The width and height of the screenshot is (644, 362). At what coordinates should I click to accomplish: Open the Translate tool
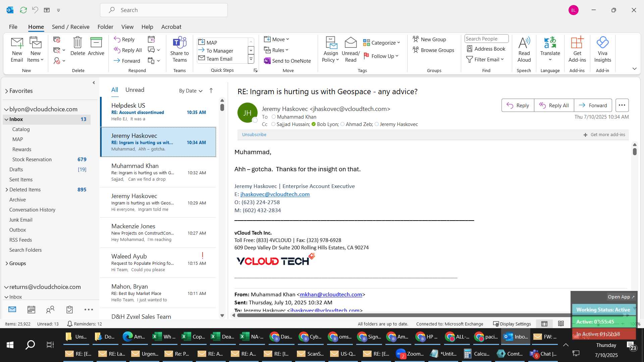coord(550,50)
